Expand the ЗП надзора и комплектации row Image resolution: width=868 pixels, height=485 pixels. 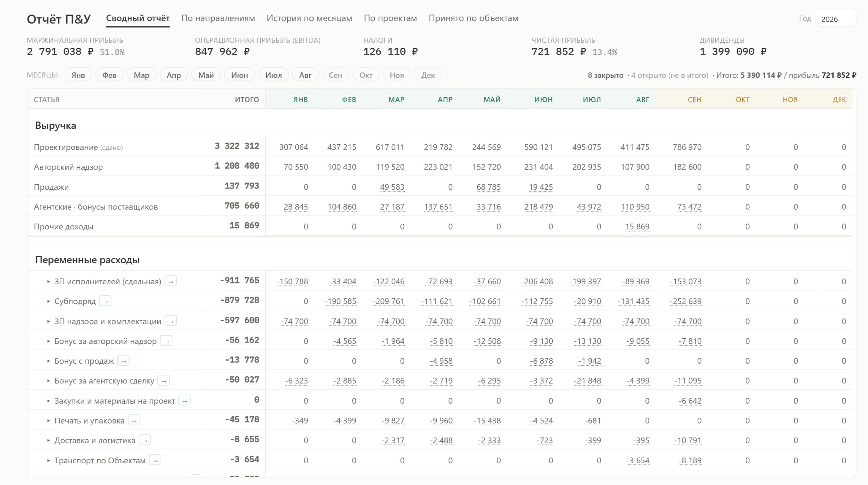click(x=48, y=321)
